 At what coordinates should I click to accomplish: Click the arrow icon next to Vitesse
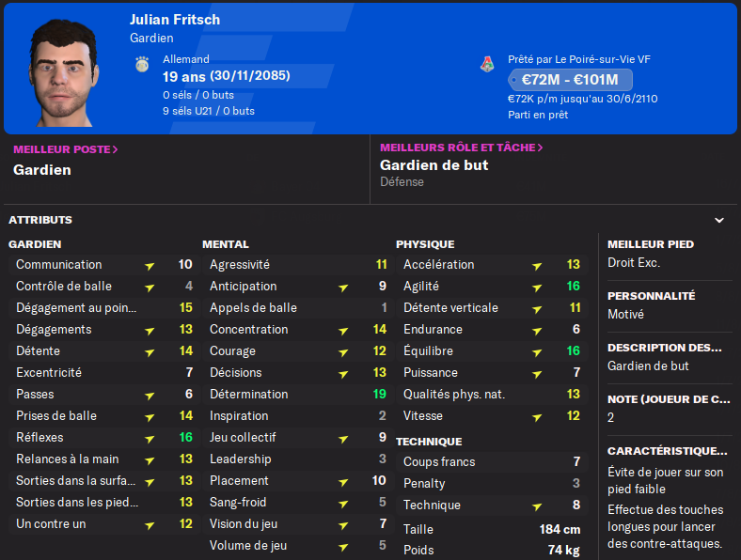[x=537, y=417]
